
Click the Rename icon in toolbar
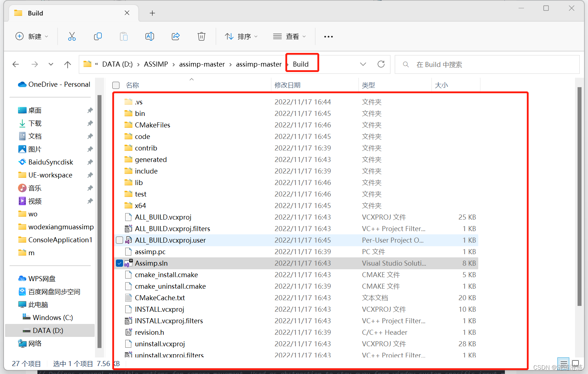[x=150, y=36]
